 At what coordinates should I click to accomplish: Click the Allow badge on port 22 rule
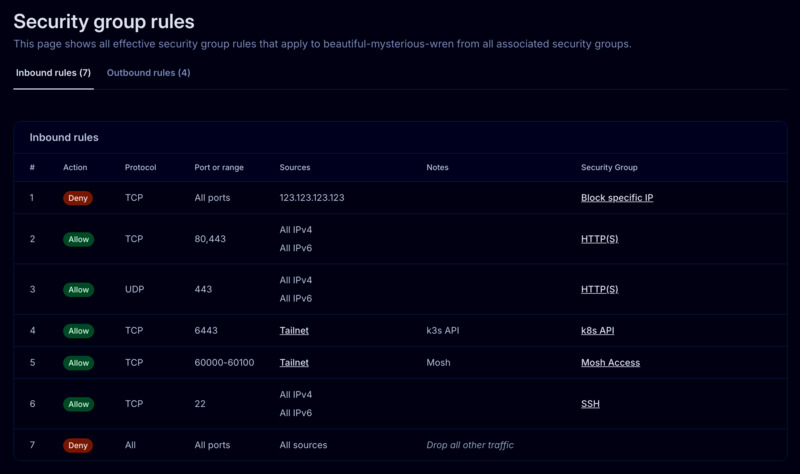78,404
